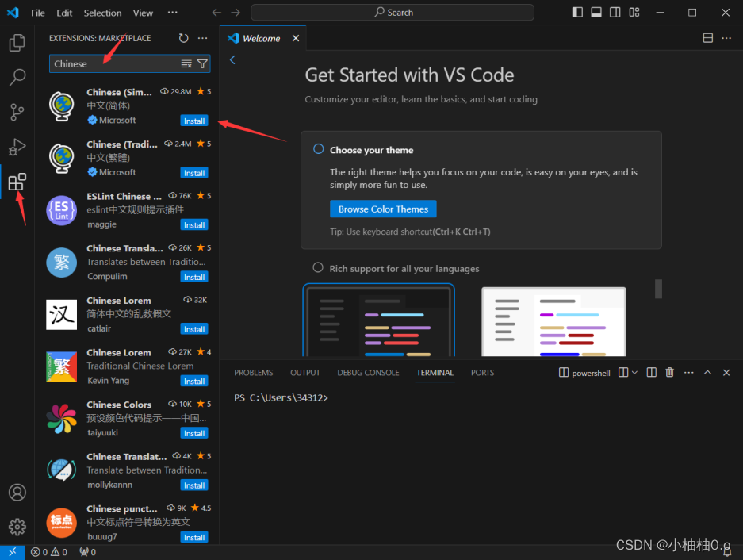The height and width of the screenshot is (560, 743).
Task: Switch to the Ports tab
Action: click(482, 373)
